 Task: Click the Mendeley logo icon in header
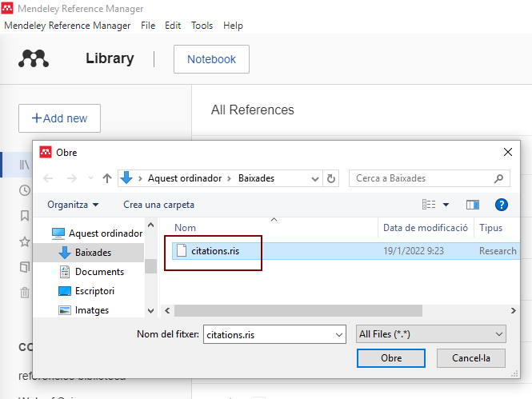tap(34, 58)
